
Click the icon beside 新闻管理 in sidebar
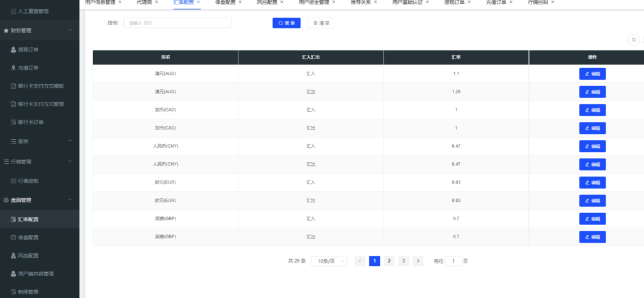pos(13,292)
